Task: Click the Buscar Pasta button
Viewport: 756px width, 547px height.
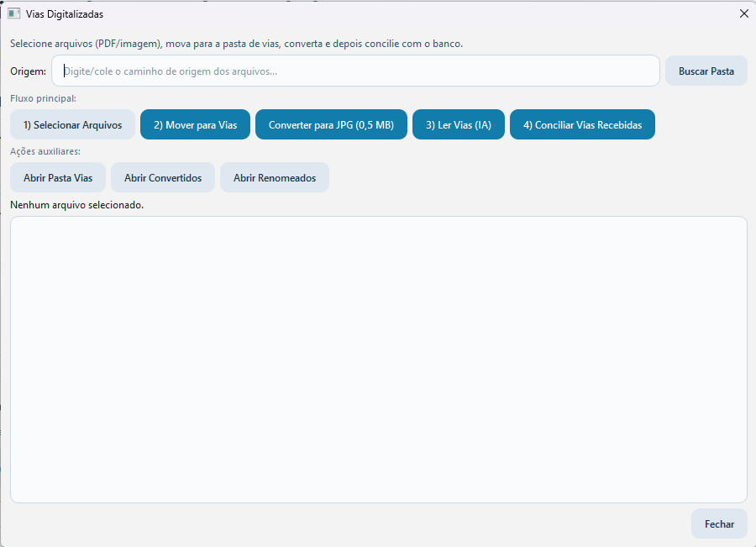Action: [706, 71]
